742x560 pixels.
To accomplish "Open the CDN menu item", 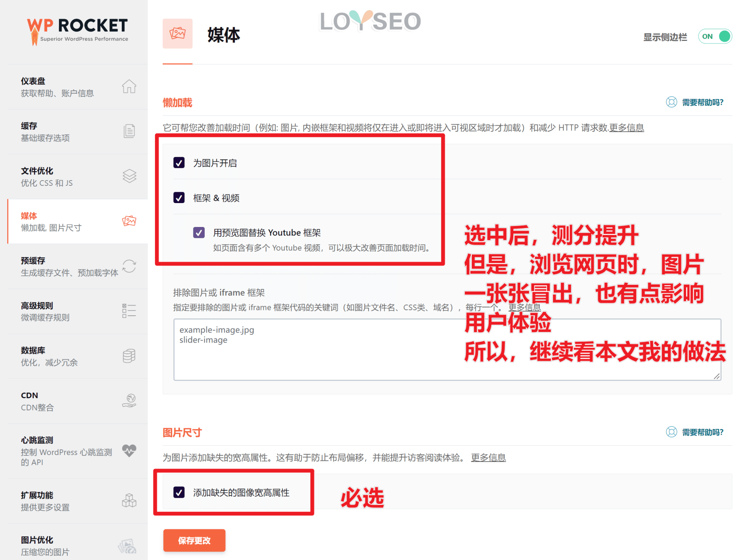I will [x=78, y=401].
